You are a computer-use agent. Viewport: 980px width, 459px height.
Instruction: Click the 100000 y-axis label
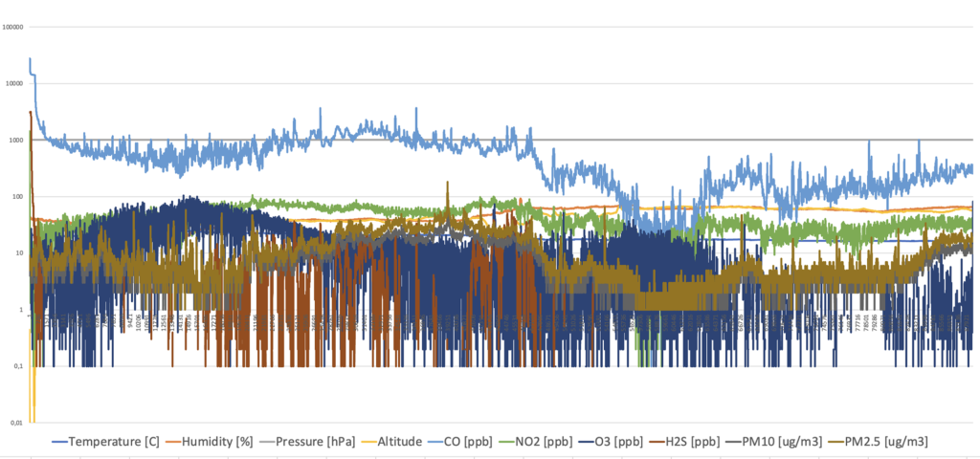pyautogui.click(x=14, y=27)
